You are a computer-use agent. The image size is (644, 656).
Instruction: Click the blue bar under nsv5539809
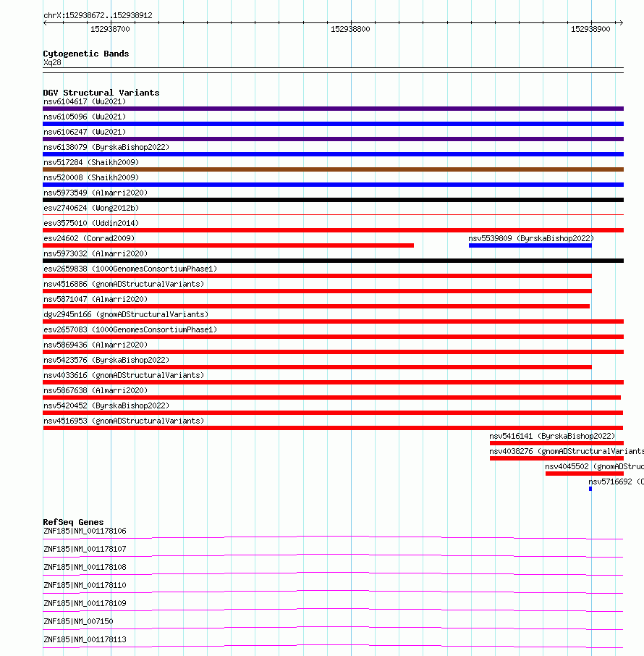(x=530, y=245)
